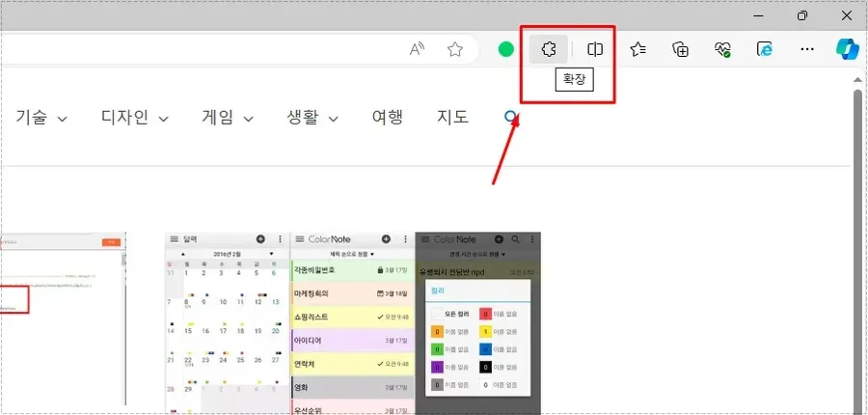Click date 29 in the 달력 calendar
The width and height of the screenshot is (868, 415).
click(188, 390)
